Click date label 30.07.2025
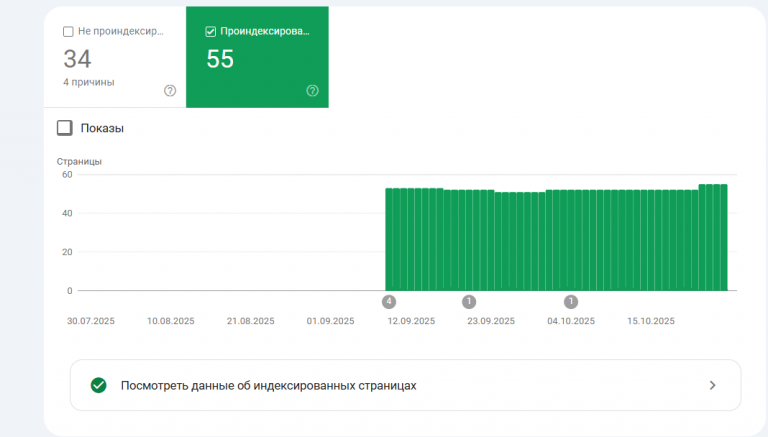This screenshot has width=768, height=437. point(91,321)
